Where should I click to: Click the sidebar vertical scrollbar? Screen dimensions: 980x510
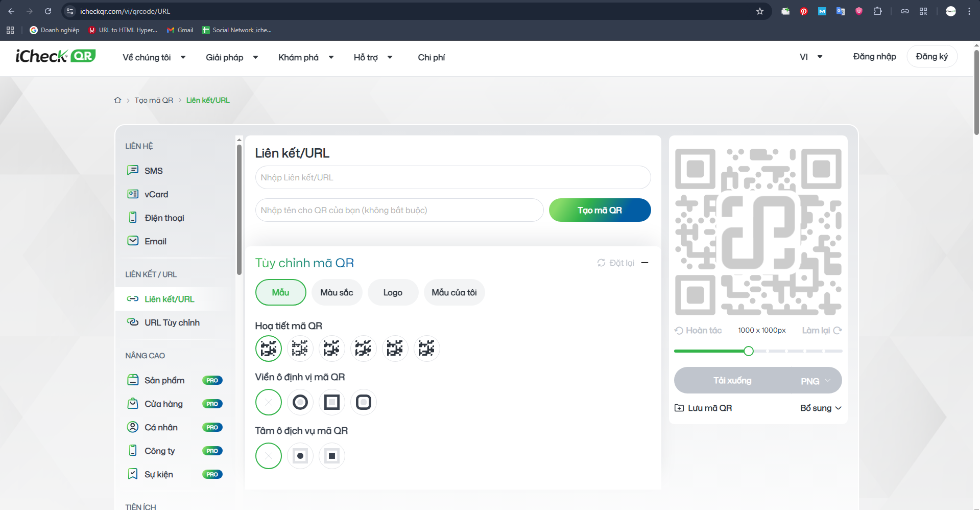point(239,210)
